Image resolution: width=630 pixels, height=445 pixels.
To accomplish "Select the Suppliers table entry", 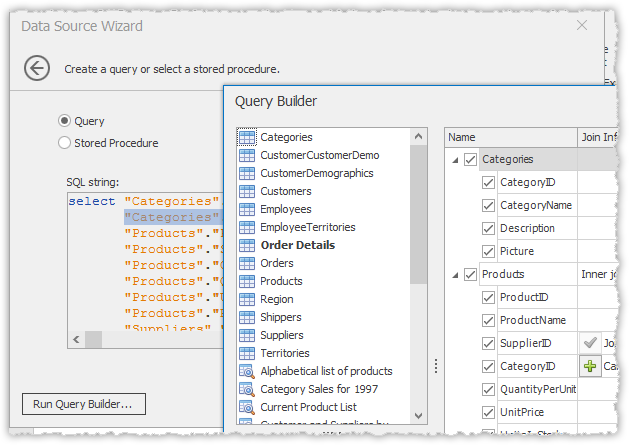I will pyautogui.click(x=281, y=335).
